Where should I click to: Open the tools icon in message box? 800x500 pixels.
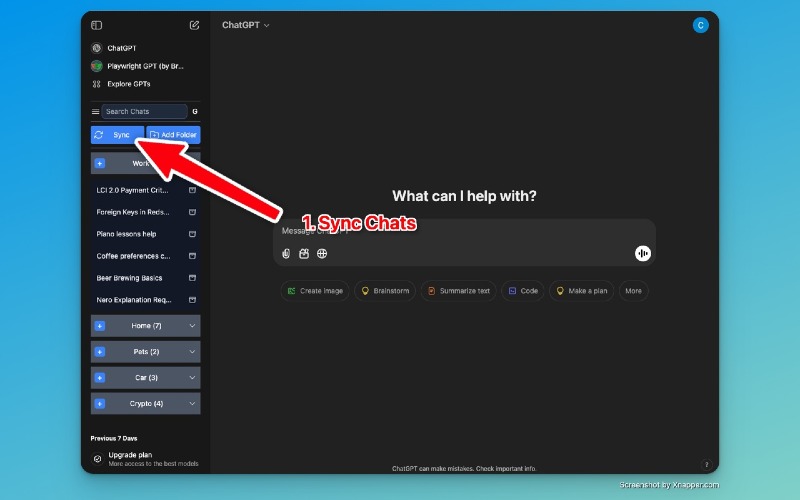(x=304, y=254)
